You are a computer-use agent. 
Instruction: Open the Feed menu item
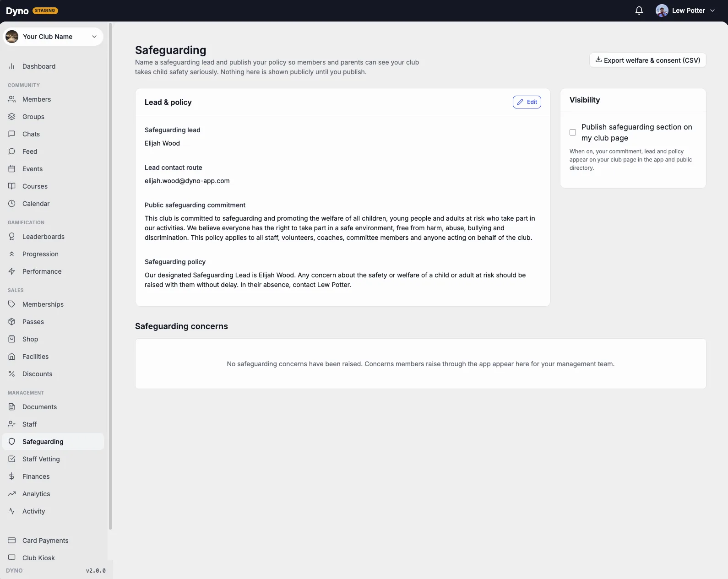coord(53,152)
